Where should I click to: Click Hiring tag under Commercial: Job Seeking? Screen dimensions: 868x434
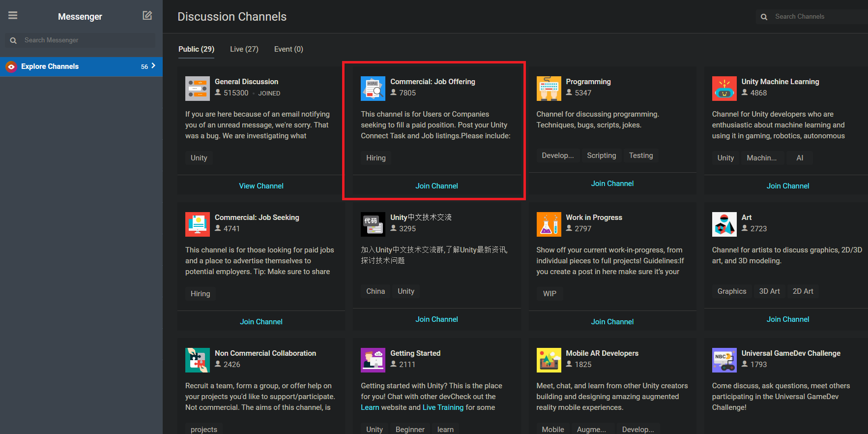point(201,294)
